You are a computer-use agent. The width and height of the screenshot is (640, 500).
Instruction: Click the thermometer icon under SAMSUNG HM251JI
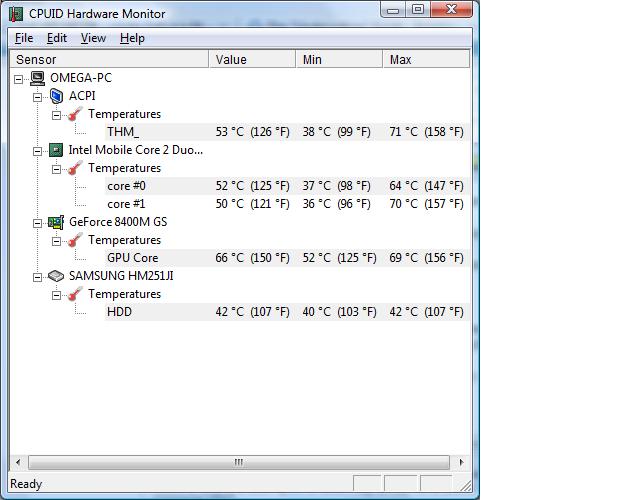(75, 294)
